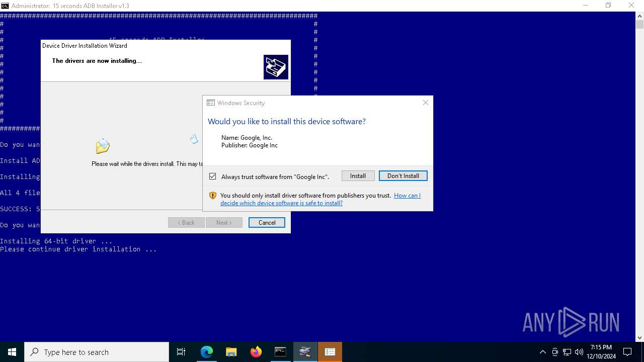Switch to Windows Security taskbar item

pos(330,352)
